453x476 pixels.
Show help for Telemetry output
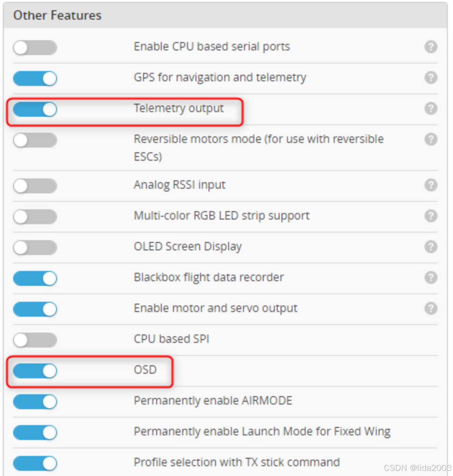431,108
